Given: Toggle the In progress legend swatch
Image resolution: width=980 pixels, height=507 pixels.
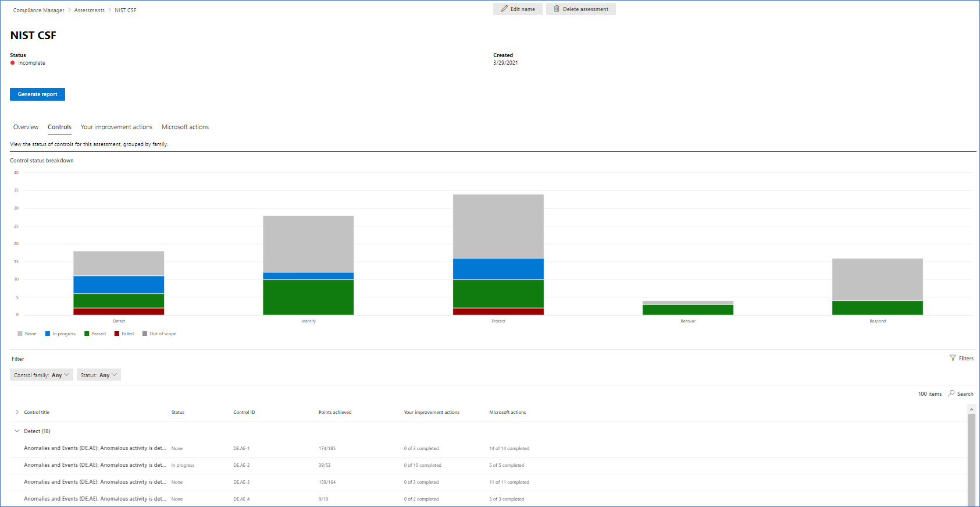Looking at the screenshot, I should coord(48,334).
